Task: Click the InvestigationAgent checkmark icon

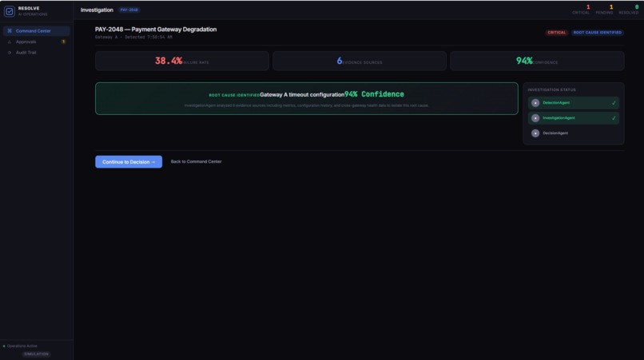Action: (x=614, y=118)
